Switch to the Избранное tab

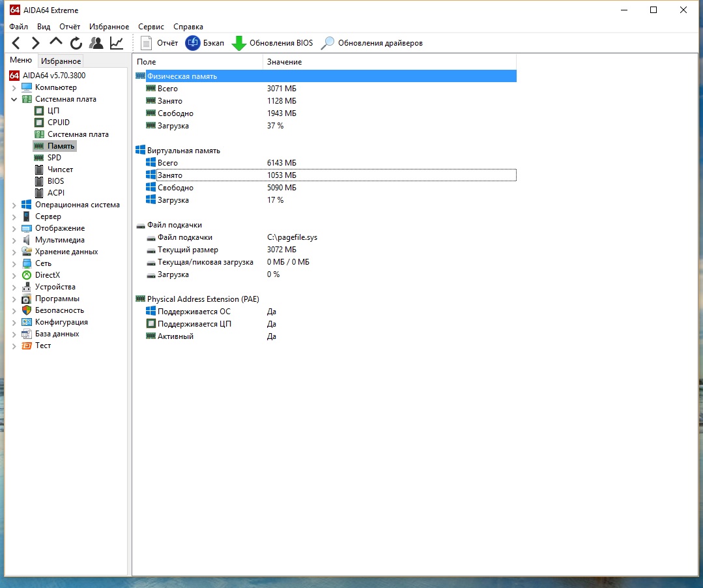pos(61,61)
